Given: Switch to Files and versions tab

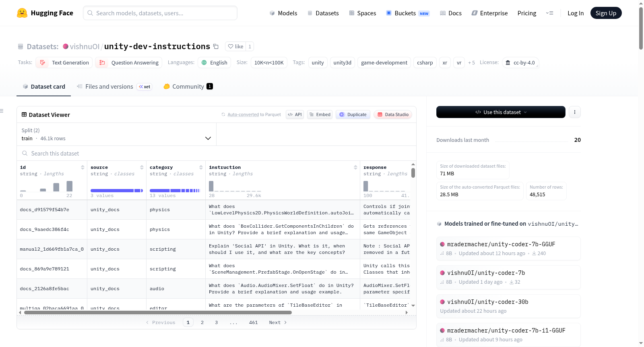Looking at the screenshot, I should [114, 87].
